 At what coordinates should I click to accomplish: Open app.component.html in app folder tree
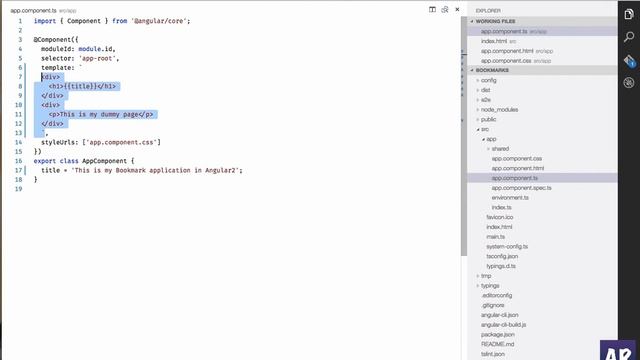pyautogui.click(x=518, y=169)
